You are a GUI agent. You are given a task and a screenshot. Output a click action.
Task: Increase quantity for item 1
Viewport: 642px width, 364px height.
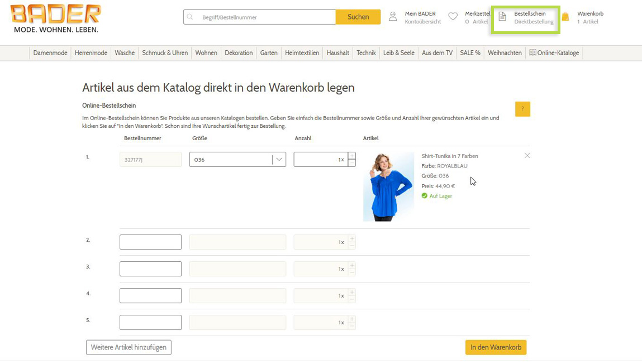coord(351,156)
